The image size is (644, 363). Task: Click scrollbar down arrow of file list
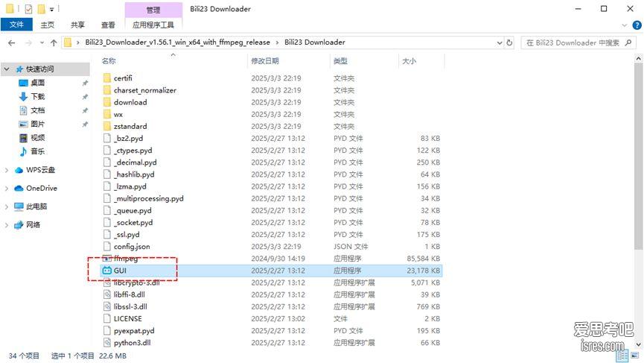[x=638, y=344]
